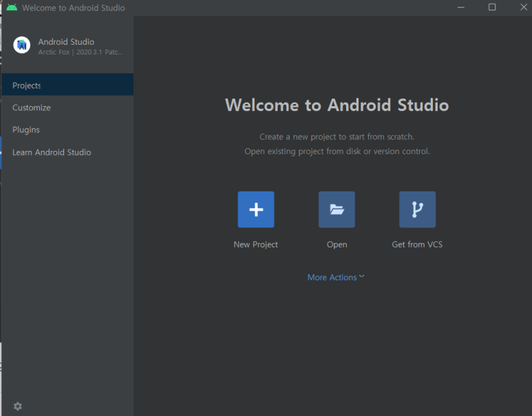Close the Welcome to Android Studio window
The image size is (532, 416).
pos(524,7)
